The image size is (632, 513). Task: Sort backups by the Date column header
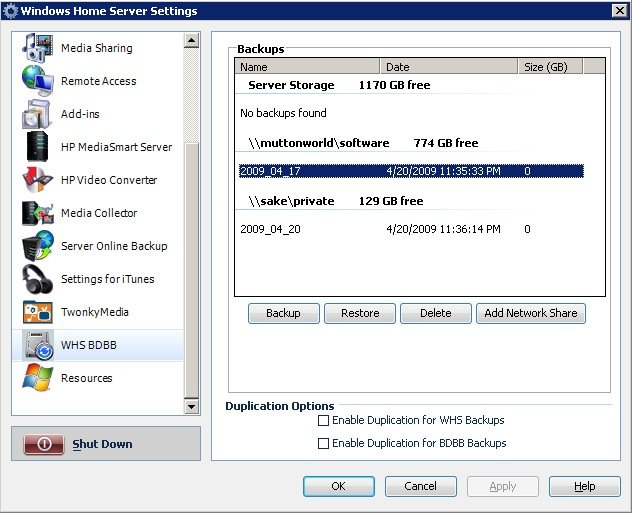click(x=449, y=66)
